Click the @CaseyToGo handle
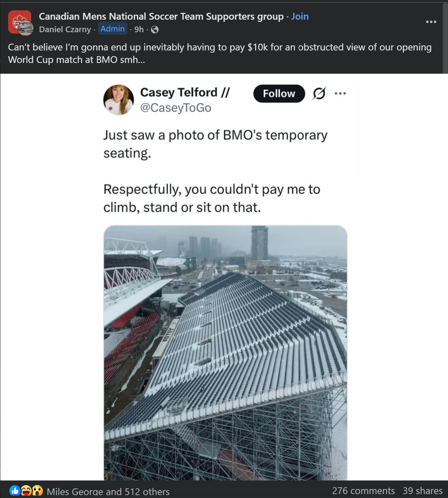Screen dimensions: 448x498 click(x=176, y=108)
